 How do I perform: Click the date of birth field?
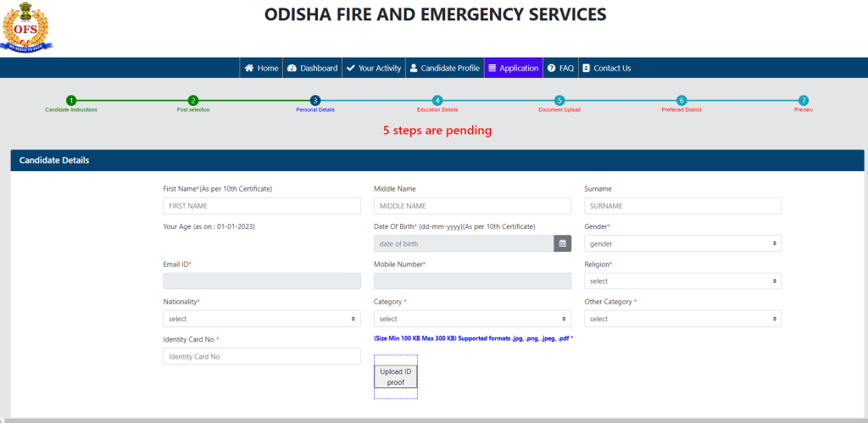tap(464, 243)
